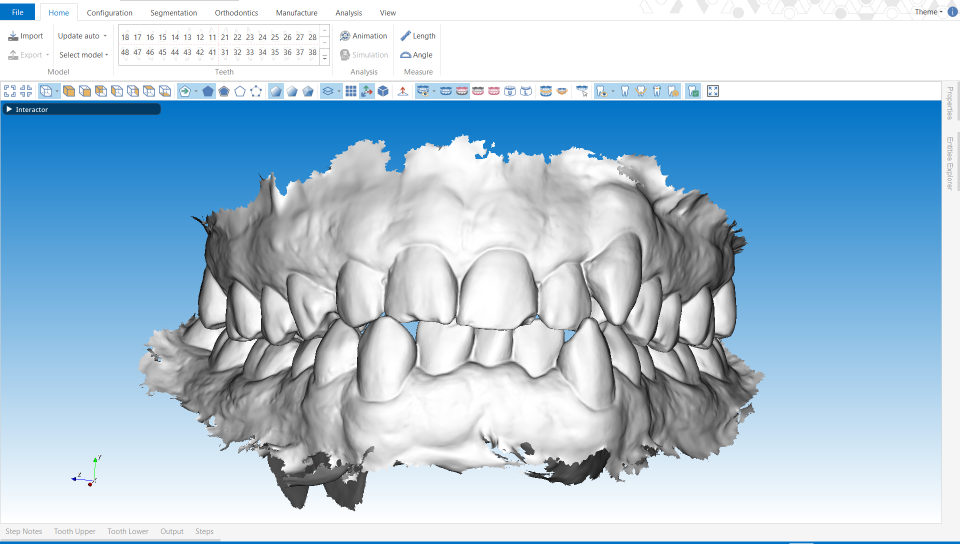Open the Orthodontics ribbon tab
This screenshot has height=544, width=960.
point(236,13)
